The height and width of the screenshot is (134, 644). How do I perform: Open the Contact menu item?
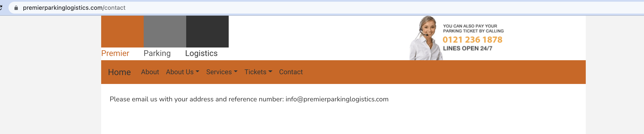click(x=291, y=72)
